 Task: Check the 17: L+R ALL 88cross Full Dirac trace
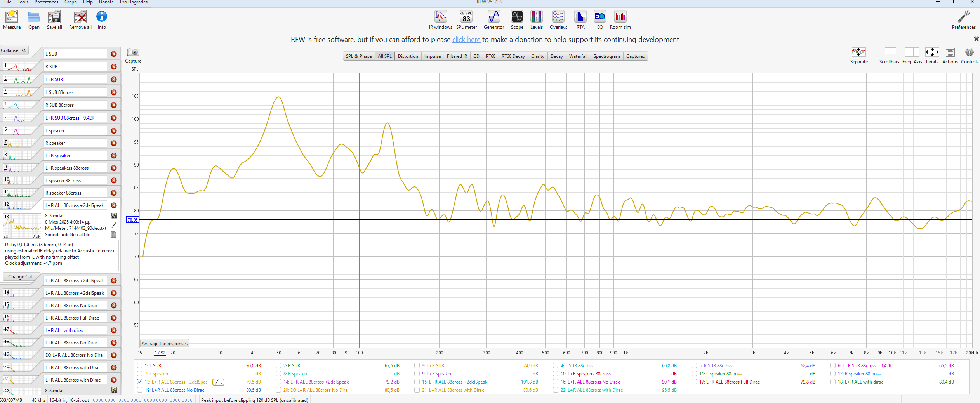(694, 382)
